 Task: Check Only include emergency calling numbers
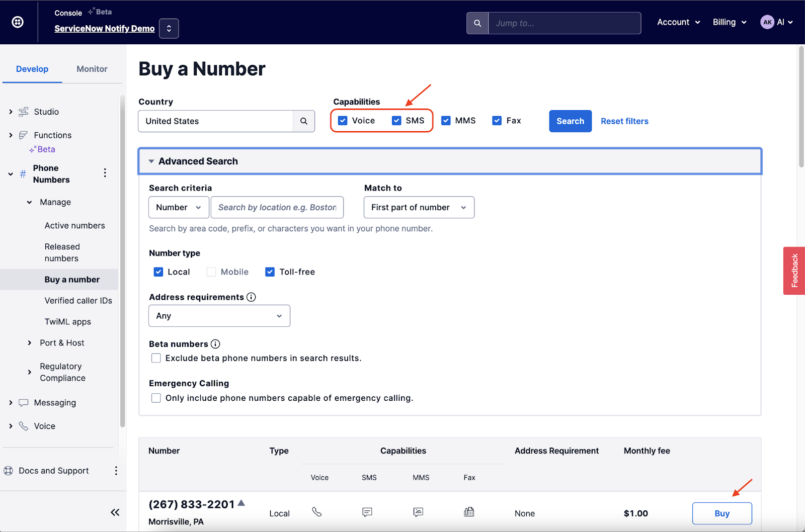(x=156, y=398)
